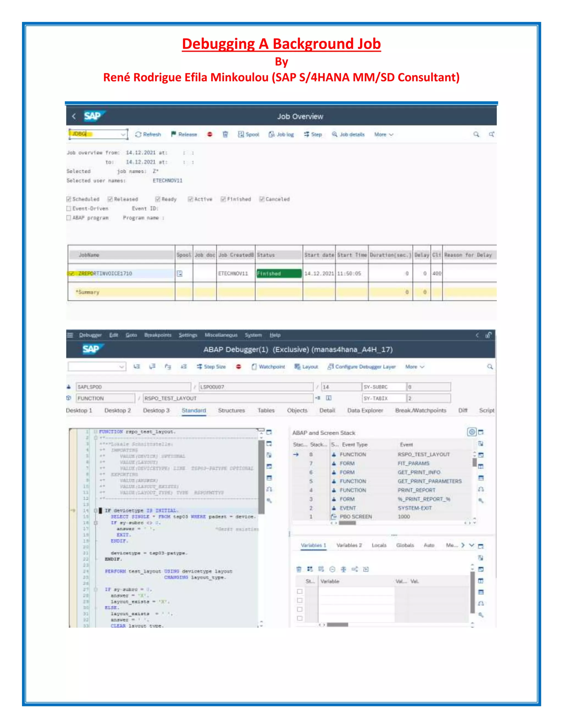Screen dimensions: 563x728
Task: Open the JDBG command field dropdown
Action: [123, 134]
